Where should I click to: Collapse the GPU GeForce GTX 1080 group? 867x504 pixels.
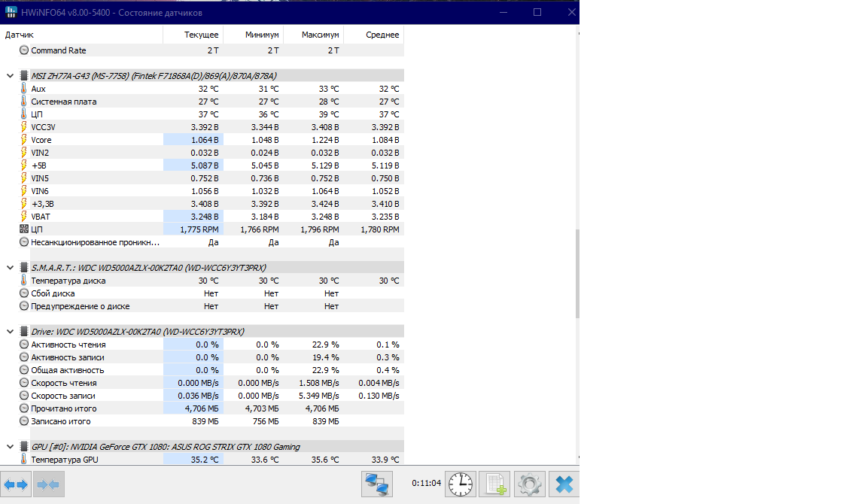(10, 447)
